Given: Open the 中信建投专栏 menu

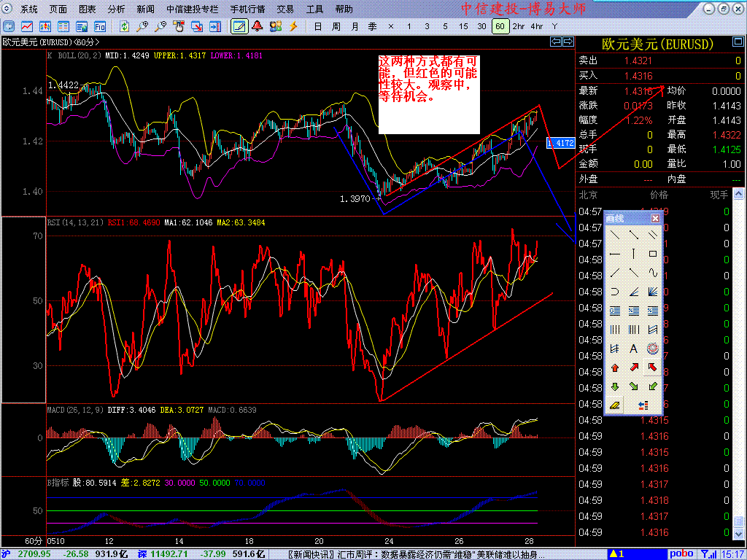Looking at the screenshot, I should 193,9.
